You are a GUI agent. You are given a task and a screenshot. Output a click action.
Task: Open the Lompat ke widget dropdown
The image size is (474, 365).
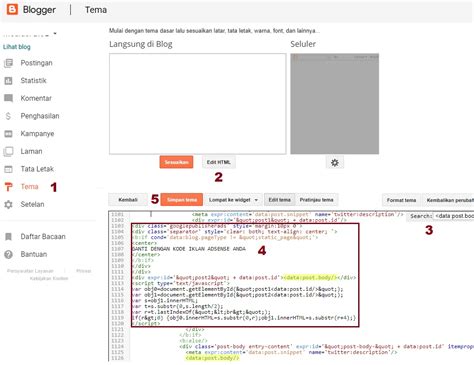(x=233, y=200)
